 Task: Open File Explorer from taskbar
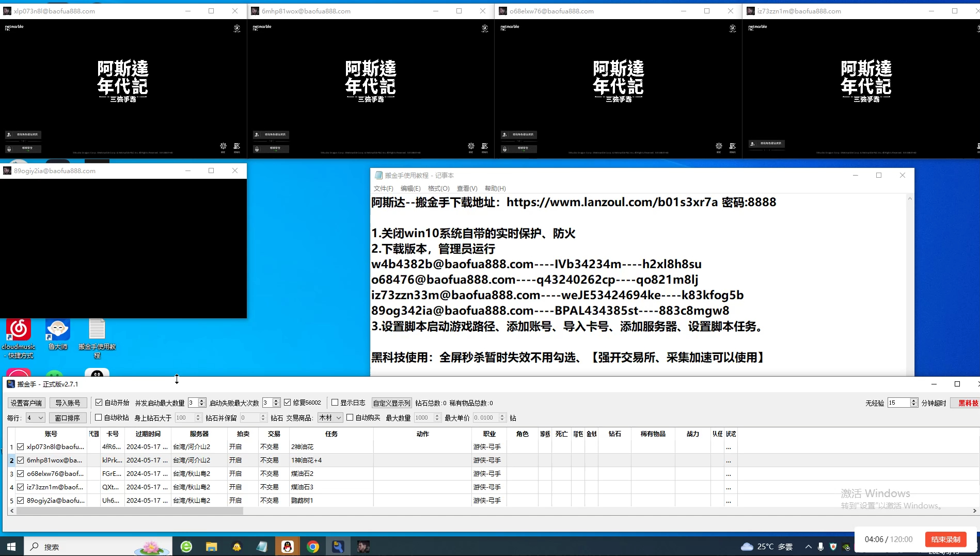[212, 546]
